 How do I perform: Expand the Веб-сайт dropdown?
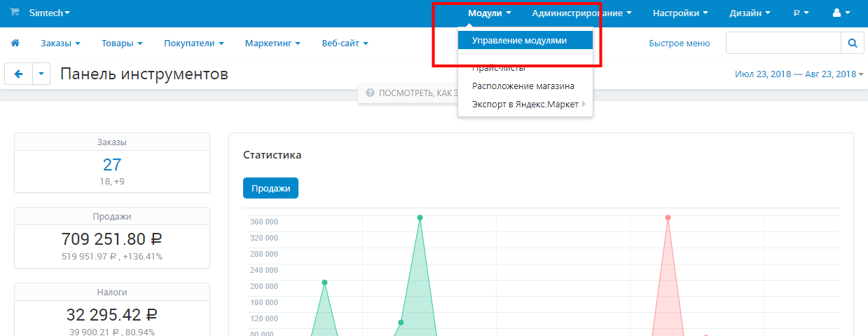click(345, 43)
